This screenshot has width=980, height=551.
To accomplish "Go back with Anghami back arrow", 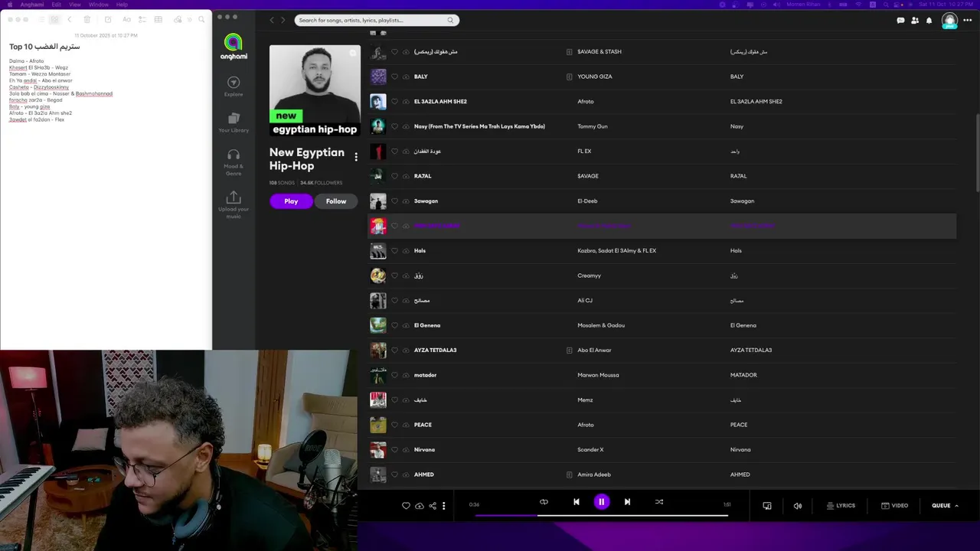I will pyautogui.click(x=272, y=20).
